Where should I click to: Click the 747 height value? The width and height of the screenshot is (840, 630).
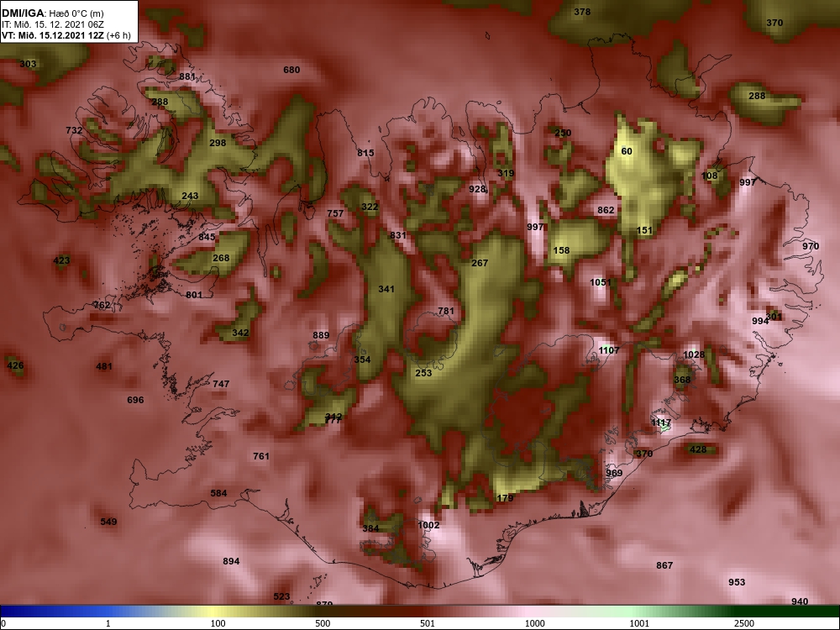pyautogui.click(x=221, y=384)
